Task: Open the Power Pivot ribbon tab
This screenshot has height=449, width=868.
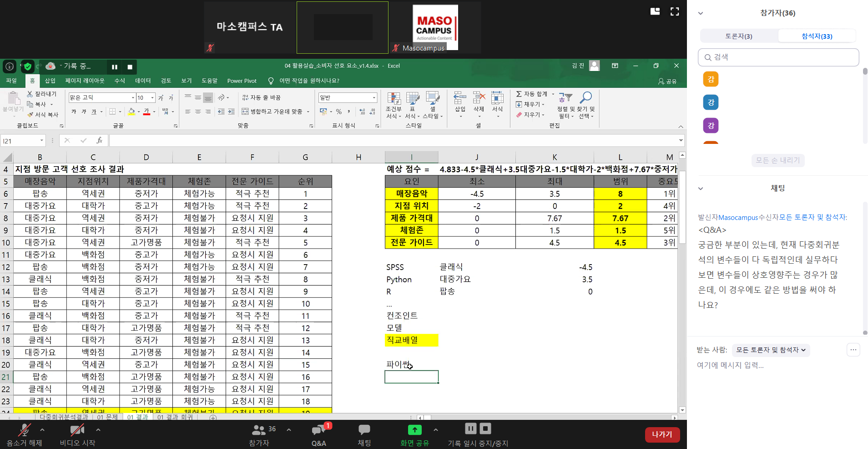Action: pyautogui.click(x=242, y=81)
